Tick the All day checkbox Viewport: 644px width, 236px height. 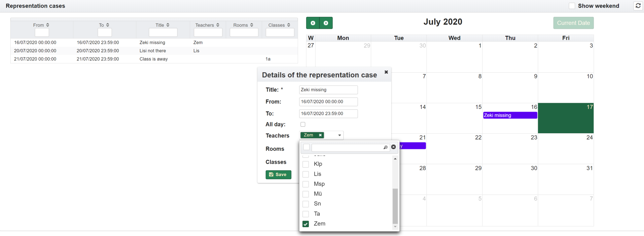click(303, 124)
